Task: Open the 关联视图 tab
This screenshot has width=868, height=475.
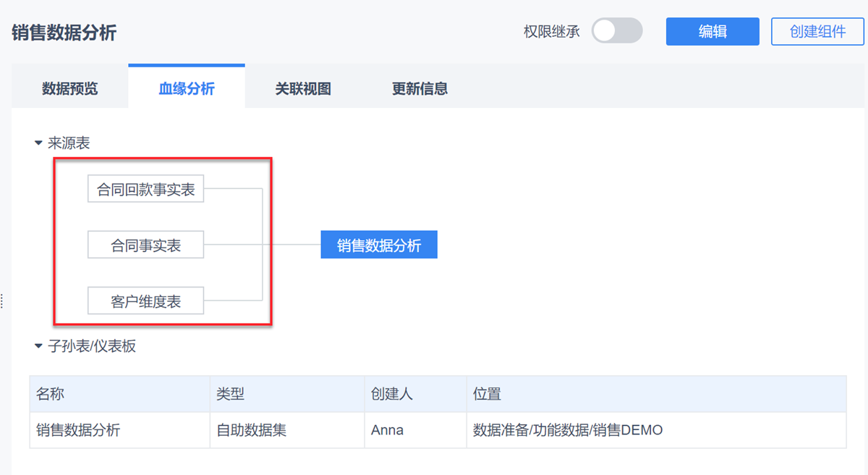Action: click(x=303, y=88)
